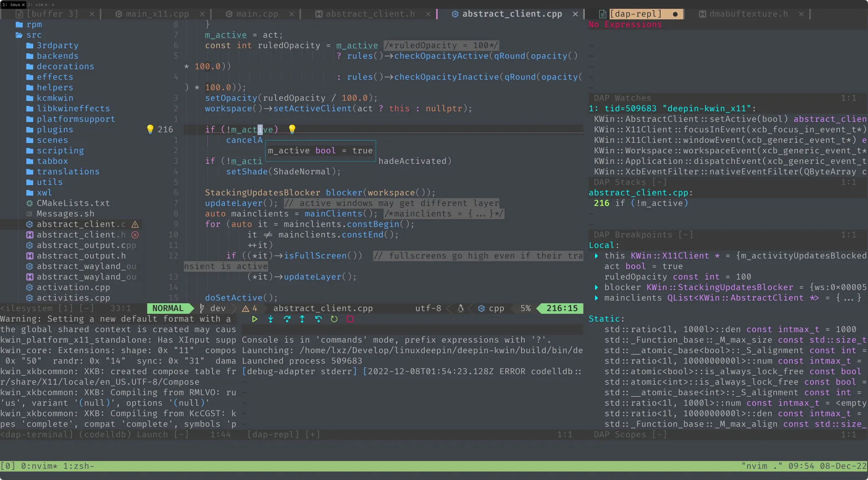Jump to Workspace::workspaceEvent stack frame
This screenshot has width=868, height=480.
[730, 151]
